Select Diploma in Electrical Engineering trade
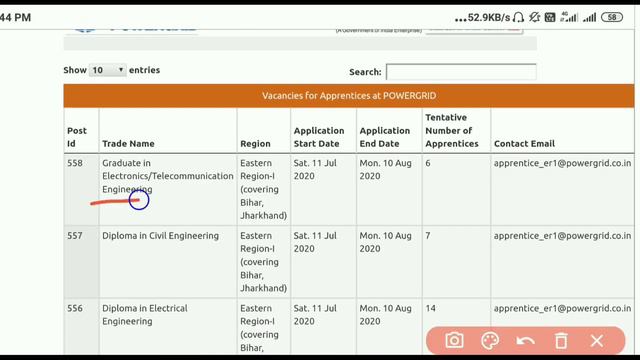640x360 pixels. (x=144, y=315)
